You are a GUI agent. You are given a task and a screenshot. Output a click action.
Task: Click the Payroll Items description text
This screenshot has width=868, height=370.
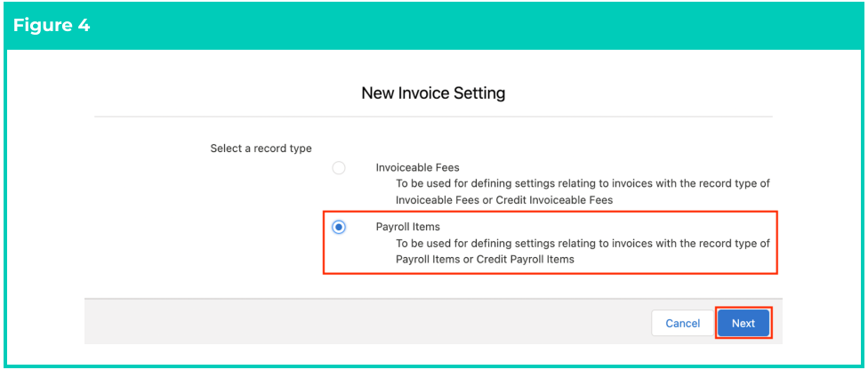[x=583, y=251]
